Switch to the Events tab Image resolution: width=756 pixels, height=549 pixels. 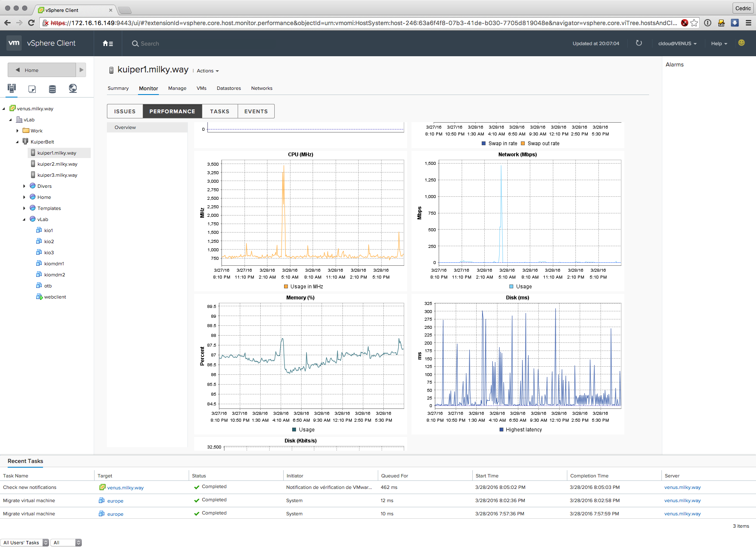tap(256, 111)
